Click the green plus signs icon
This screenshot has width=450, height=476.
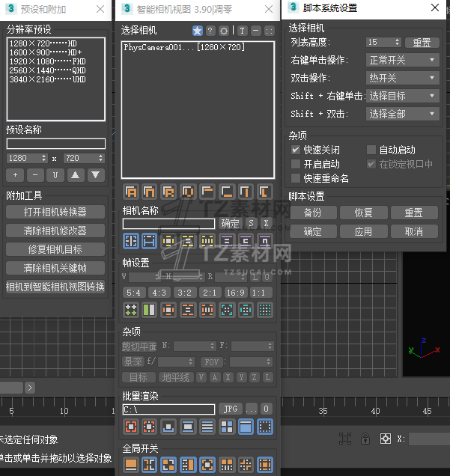pos(131,310)
